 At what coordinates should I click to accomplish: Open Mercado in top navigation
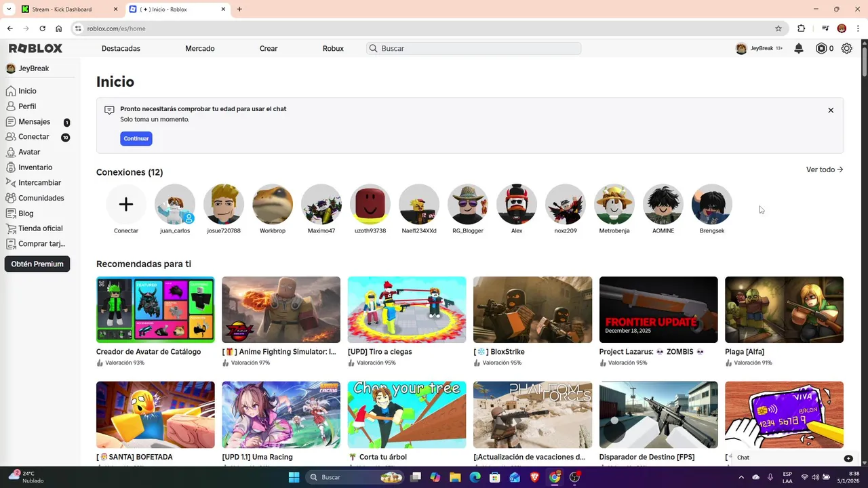[200, 49]
